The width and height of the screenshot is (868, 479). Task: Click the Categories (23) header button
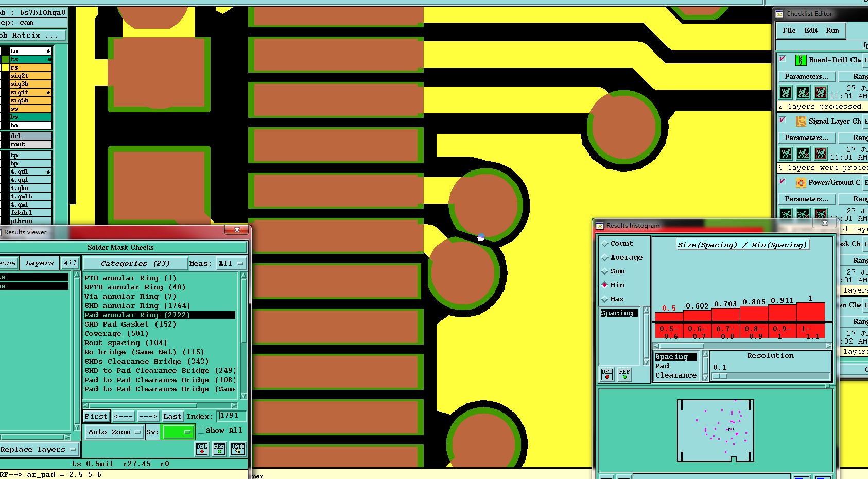coord(135,264)
